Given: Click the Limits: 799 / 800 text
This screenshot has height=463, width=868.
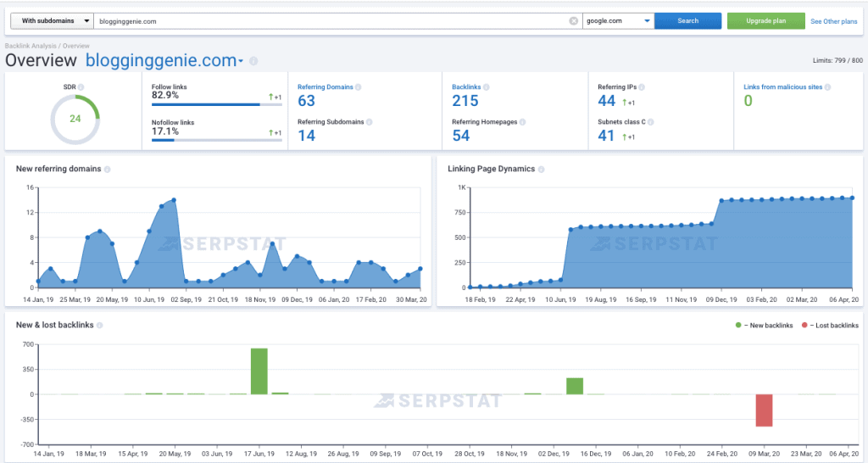Looking at the screenshot, I should 837,60.
